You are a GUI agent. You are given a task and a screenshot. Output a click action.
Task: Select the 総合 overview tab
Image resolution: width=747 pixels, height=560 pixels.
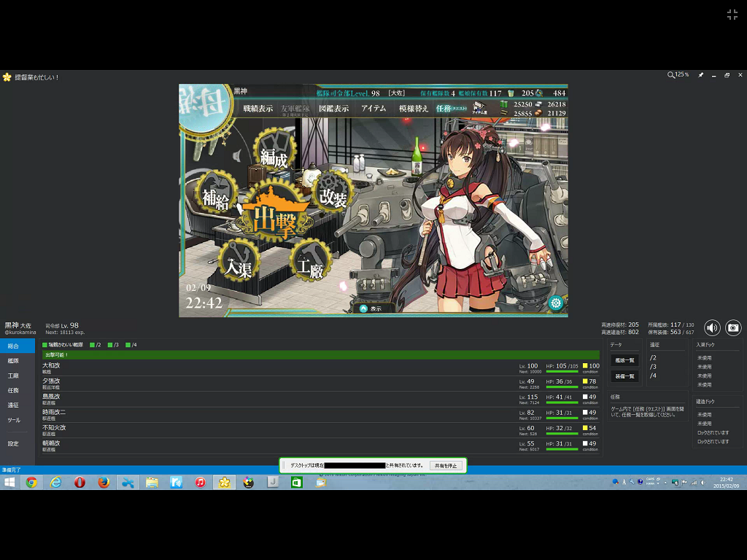(18, 346)
